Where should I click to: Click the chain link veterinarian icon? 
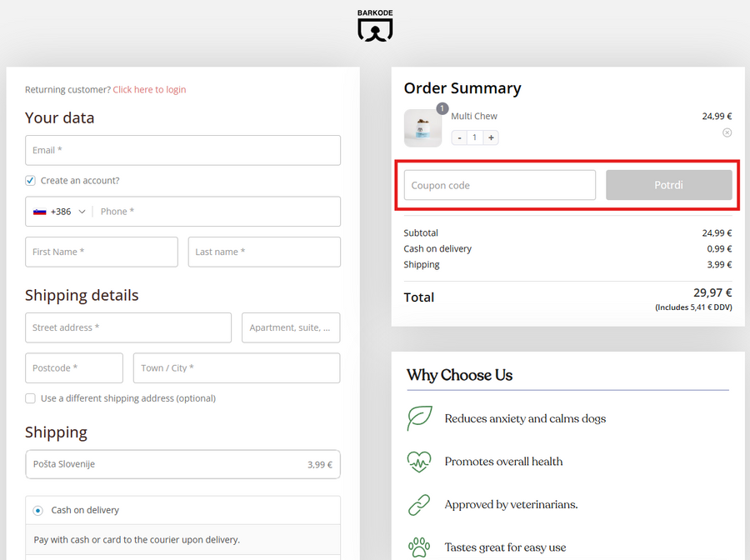[x=419, y=504]
